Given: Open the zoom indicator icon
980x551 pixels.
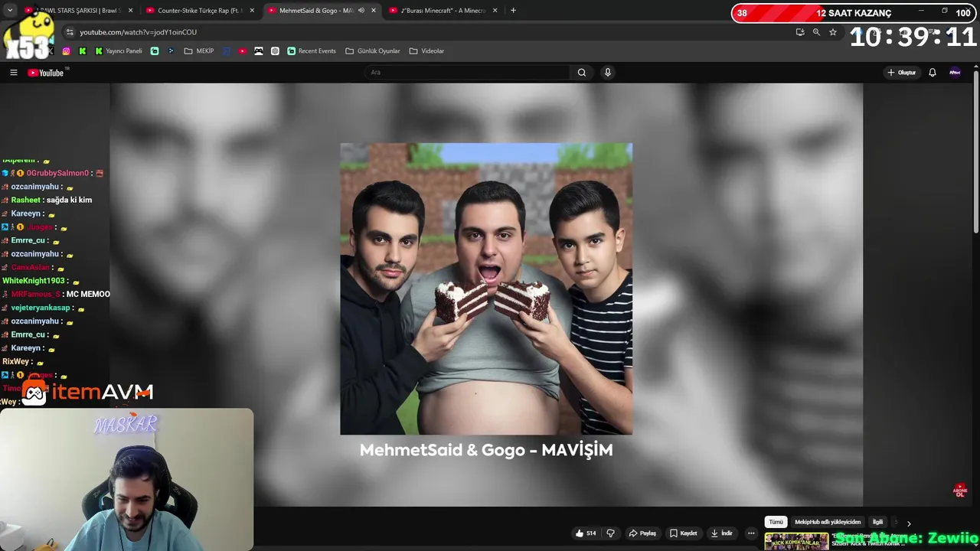Looking at the screenshot, I should click(x=816, y=32).
